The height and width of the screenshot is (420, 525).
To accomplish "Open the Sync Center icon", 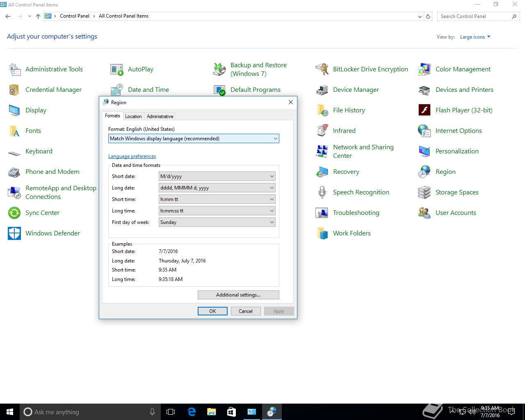I will tap(14, 213).
